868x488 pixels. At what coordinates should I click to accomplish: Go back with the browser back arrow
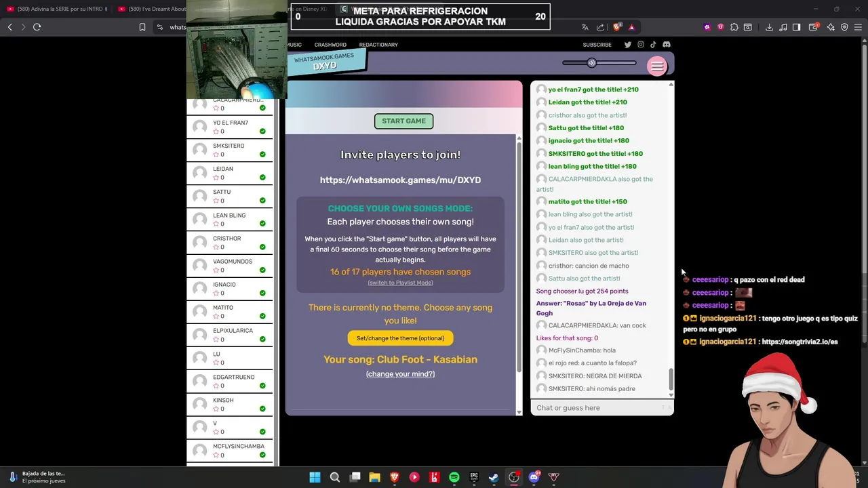pos(9,27)
